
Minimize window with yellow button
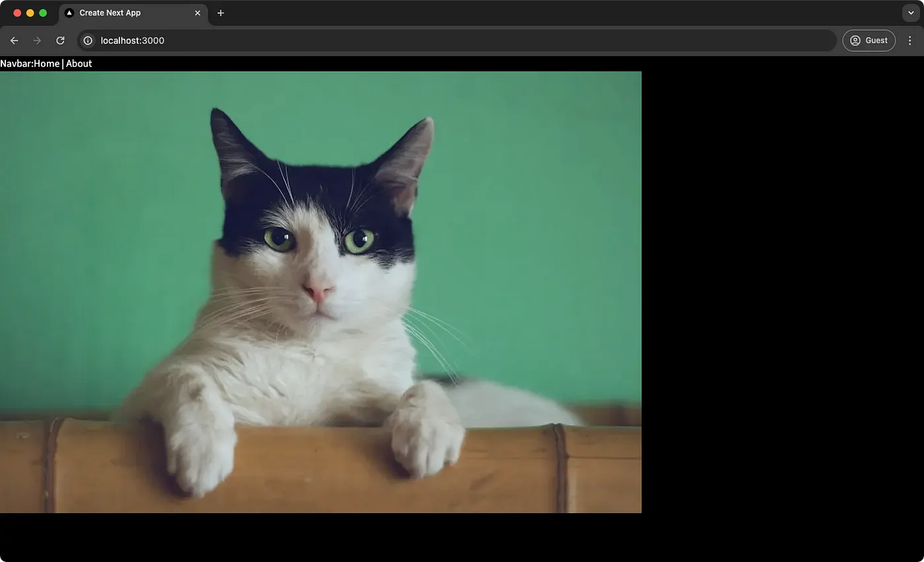[30, 13]
